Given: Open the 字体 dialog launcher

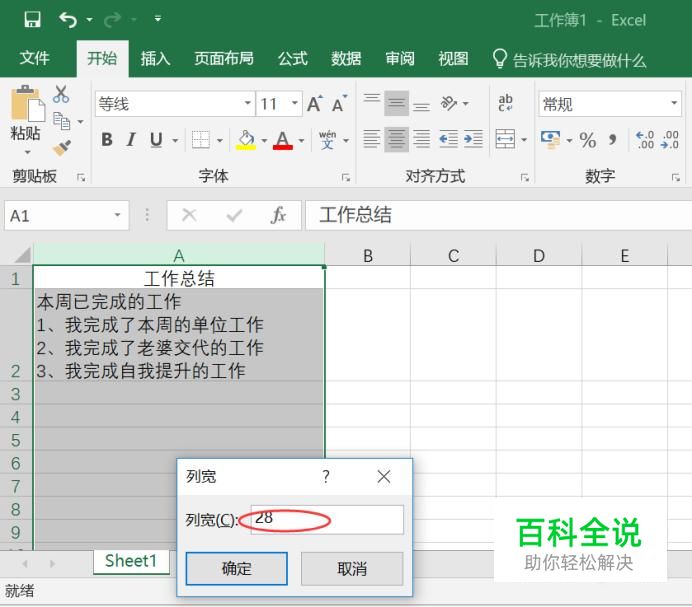Looking at the screenshot, I should [346, 177].
